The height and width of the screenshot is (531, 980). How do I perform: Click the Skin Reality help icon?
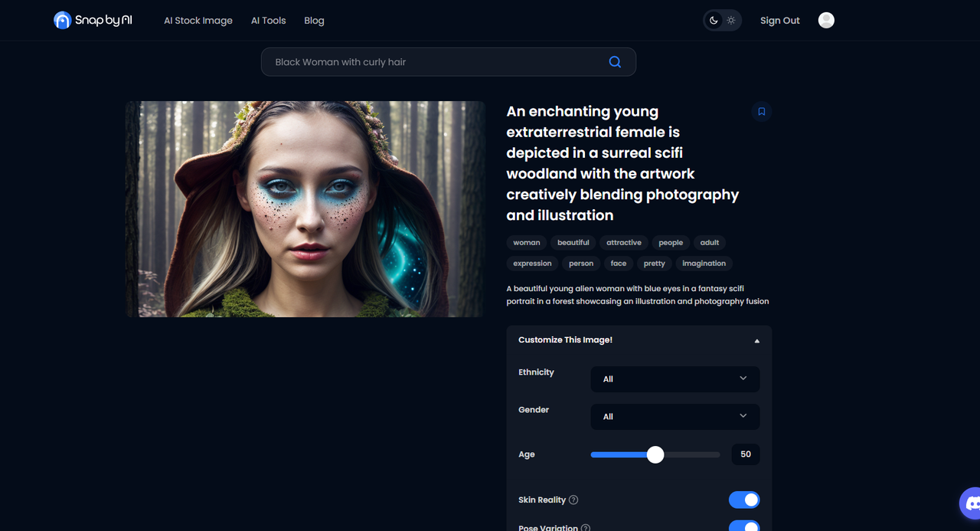coord(573,500)
